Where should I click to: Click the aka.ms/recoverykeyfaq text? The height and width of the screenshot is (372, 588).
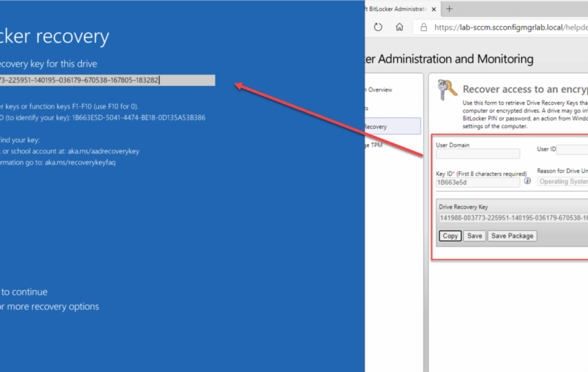[x=81, y=163]
